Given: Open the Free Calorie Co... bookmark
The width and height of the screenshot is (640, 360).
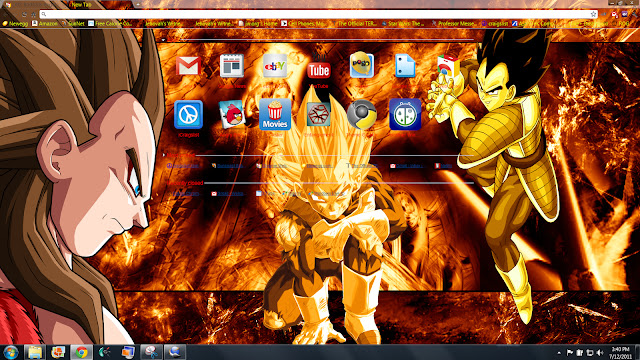Looking at the screenshot, I should [x=110, y=24].
